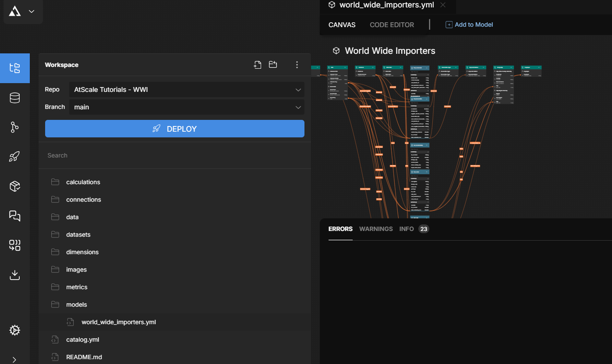The height and width of the screenshot is (364, 612).
Task: Open the Branch dropdown showing main
Action: 187,107
